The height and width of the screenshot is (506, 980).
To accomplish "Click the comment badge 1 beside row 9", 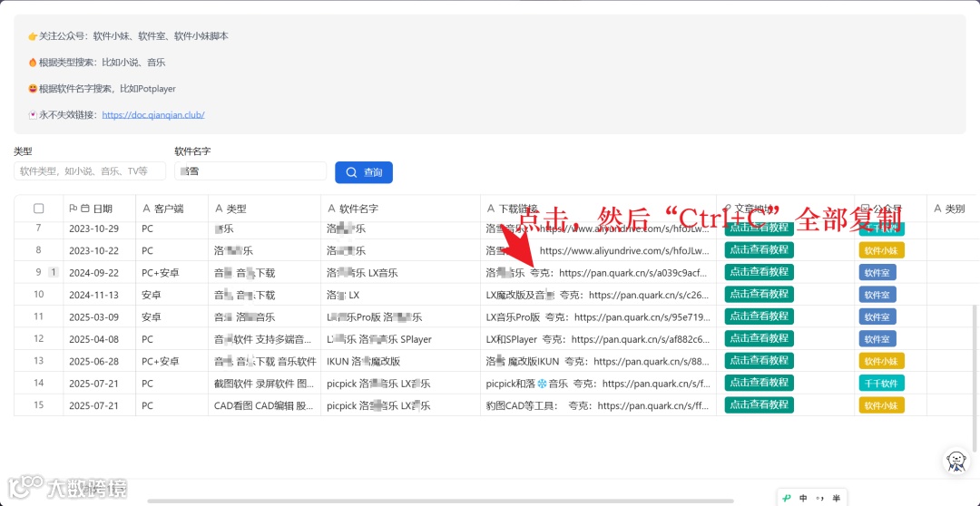I will pos(54,272).
